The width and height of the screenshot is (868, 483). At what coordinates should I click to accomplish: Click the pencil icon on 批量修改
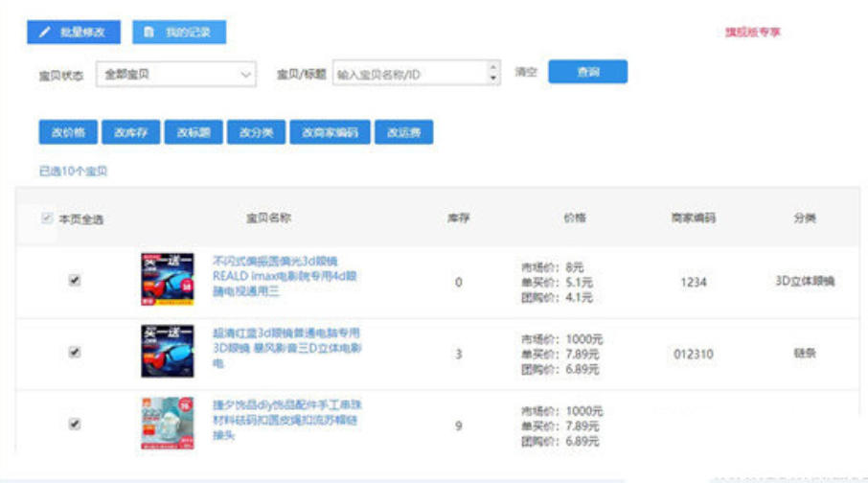[44, 33]
